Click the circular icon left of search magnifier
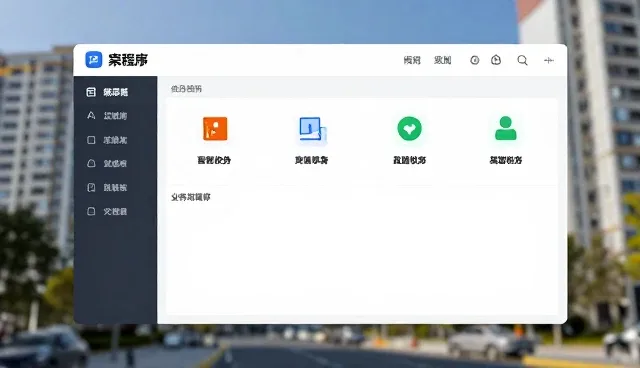Viewport: 640px width, 368px height. click(x=496, y=60)
